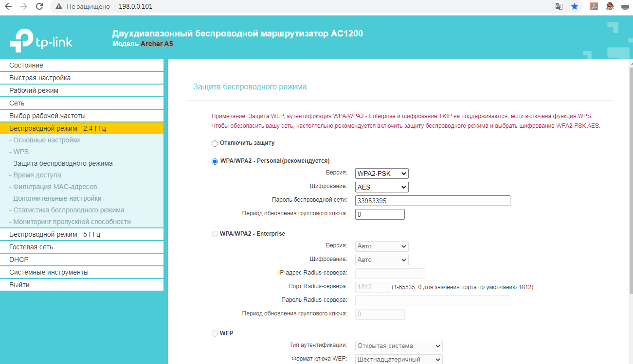Open 'Открытая система' authentication type dropdown

399,346
